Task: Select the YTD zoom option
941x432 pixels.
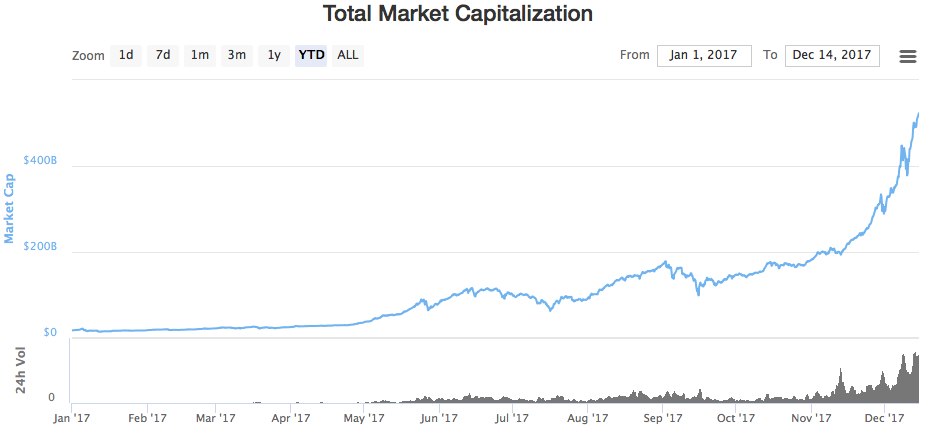Action: click(x=311, y=55)
